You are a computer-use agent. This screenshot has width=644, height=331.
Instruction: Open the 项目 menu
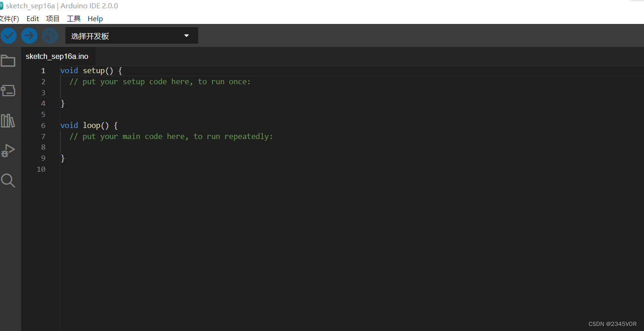click(53, 18)
